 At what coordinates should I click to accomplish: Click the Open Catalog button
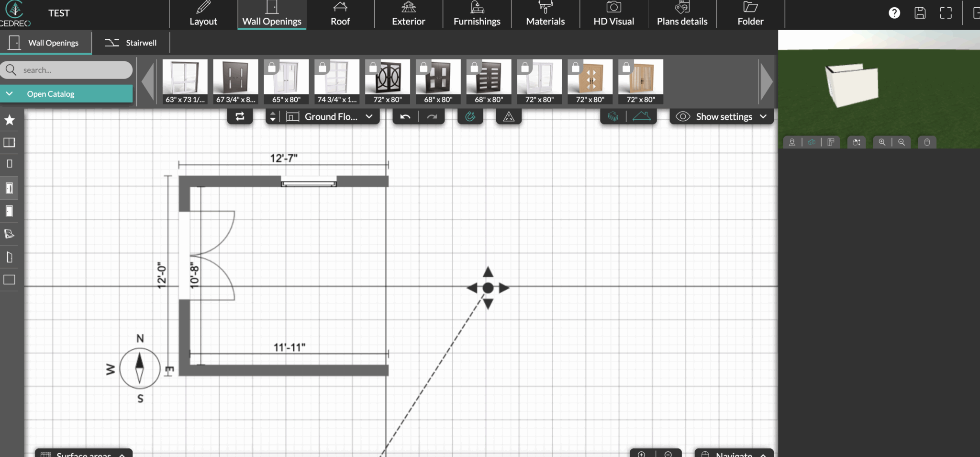(x=51, y=93)
